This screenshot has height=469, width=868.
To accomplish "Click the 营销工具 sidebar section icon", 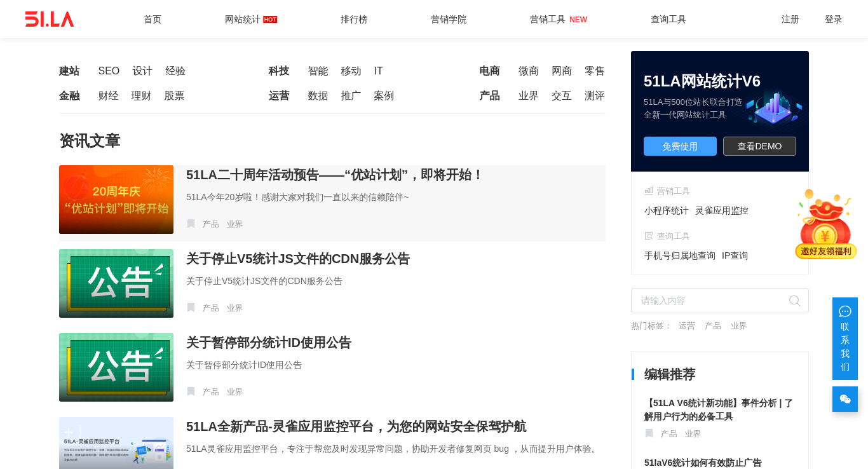I will tap(649, 191).
